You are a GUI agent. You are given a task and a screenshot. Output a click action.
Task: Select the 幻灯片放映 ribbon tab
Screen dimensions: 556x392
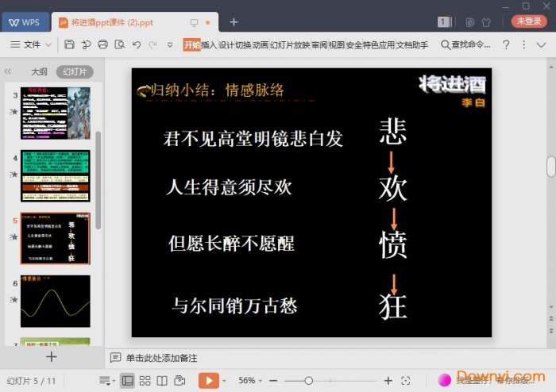coord(290,44)
